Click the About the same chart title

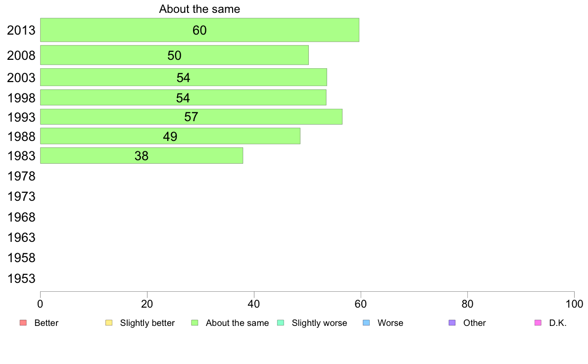point(199,9)
